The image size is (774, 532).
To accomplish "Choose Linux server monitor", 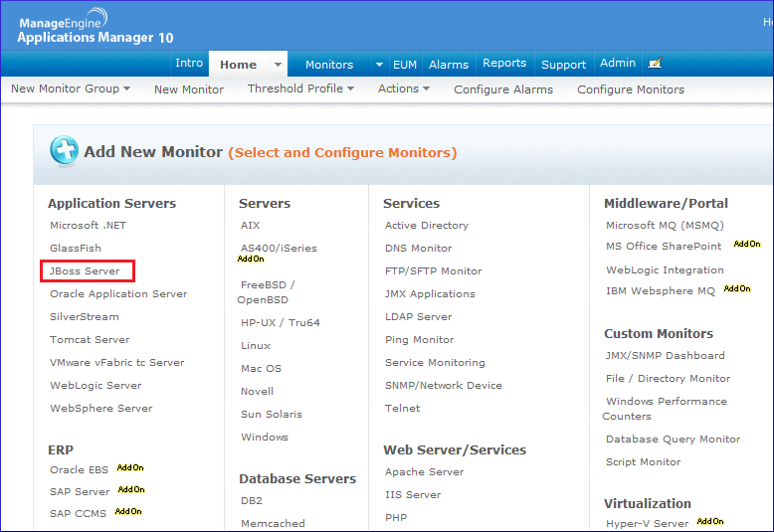I will [x=256, y=345].
